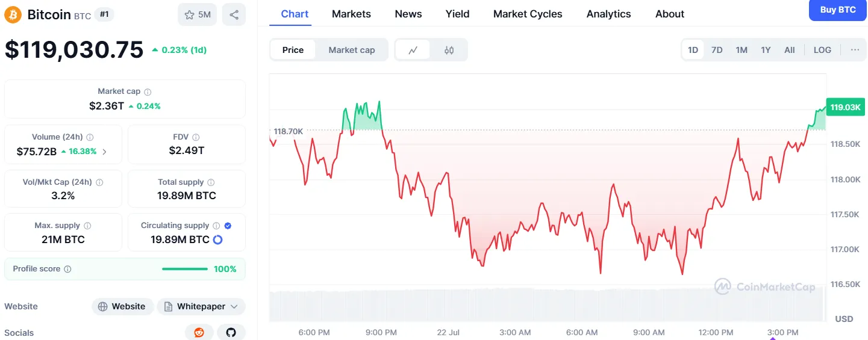The width and height of the screenshot is (868, 340).
Task: Switch to Market Cycles tab
Action: 527,14
